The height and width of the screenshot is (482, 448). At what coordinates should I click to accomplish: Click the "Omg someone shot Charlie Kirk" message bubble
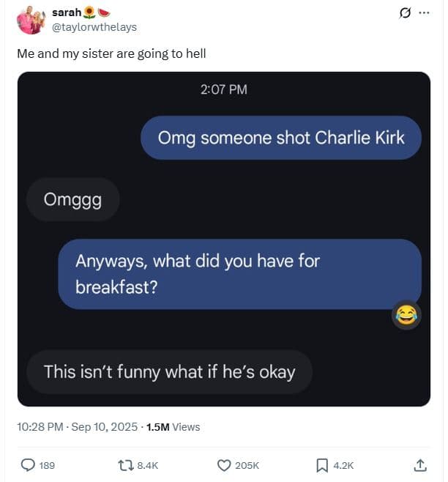tap(281, 138)
